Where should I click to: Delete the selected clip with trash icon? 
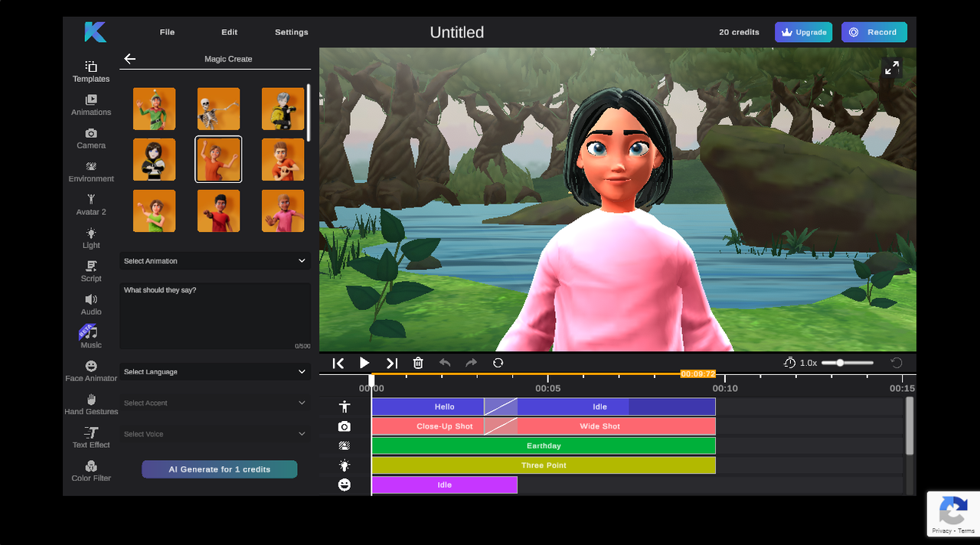pyautogui.click(x=418, y=363)
